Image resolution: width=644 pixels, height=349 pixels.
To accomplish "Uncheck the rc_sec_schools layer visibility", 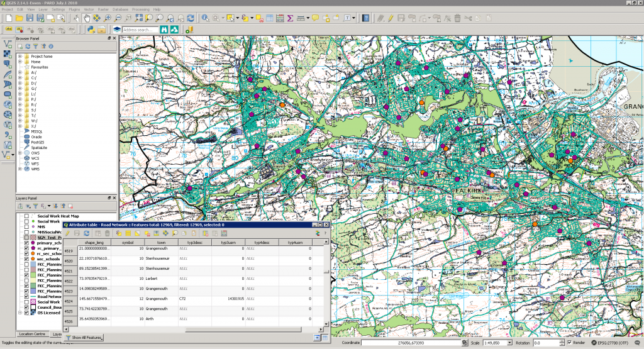I will (26, 254).
